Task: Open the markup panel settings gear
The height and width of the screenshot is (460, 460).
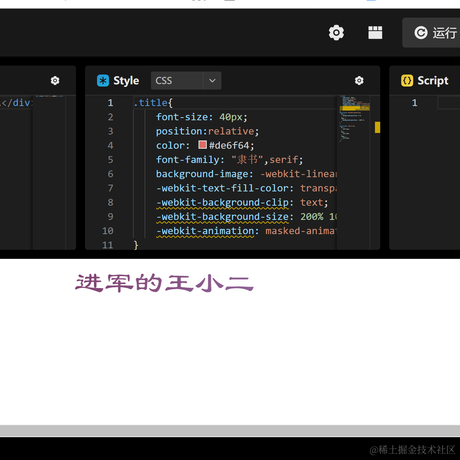Action: 55,80
